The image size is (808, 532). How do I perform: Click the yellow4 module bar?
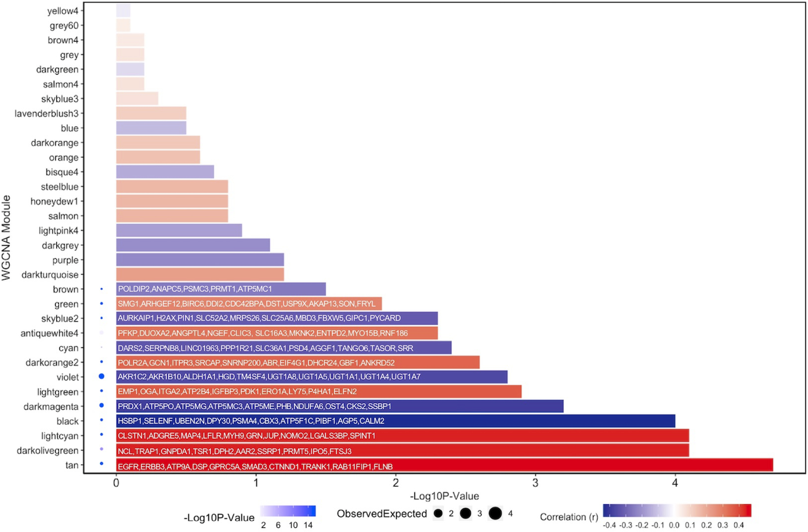pyautogui.click(x=123, y=11)
